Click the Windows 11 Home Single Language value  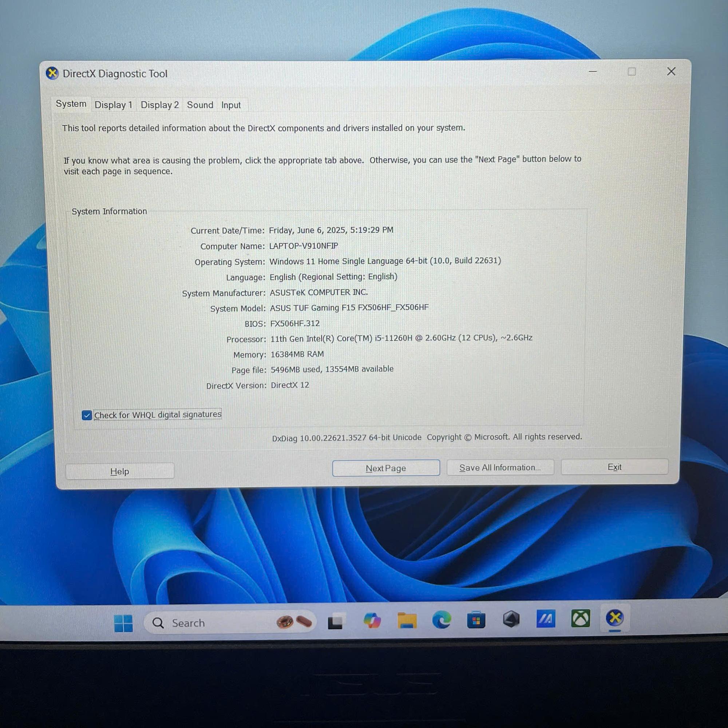click(385, 261)
